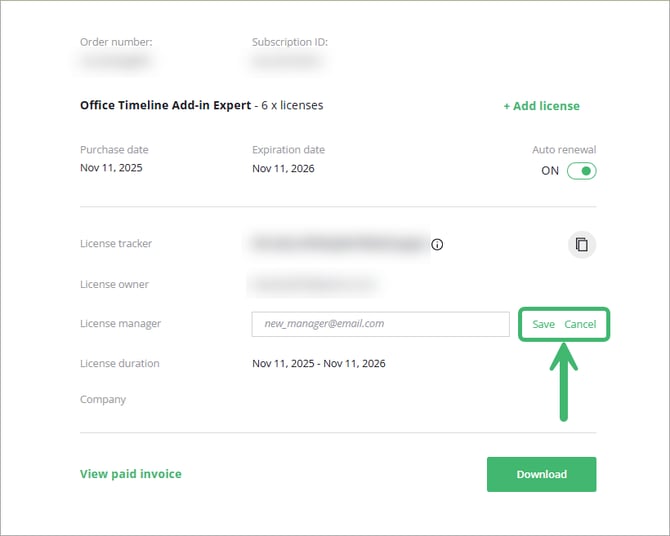The image size is (670, 536).
Task: Click the License manager label
Action: tap(120, 324)
